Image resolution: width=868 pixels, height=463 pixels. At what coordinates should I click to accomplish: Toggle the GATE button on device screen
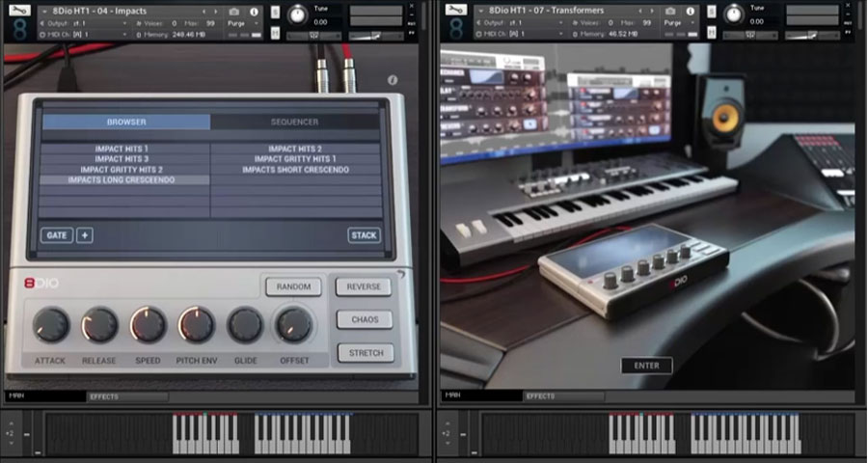pos(57,235)
